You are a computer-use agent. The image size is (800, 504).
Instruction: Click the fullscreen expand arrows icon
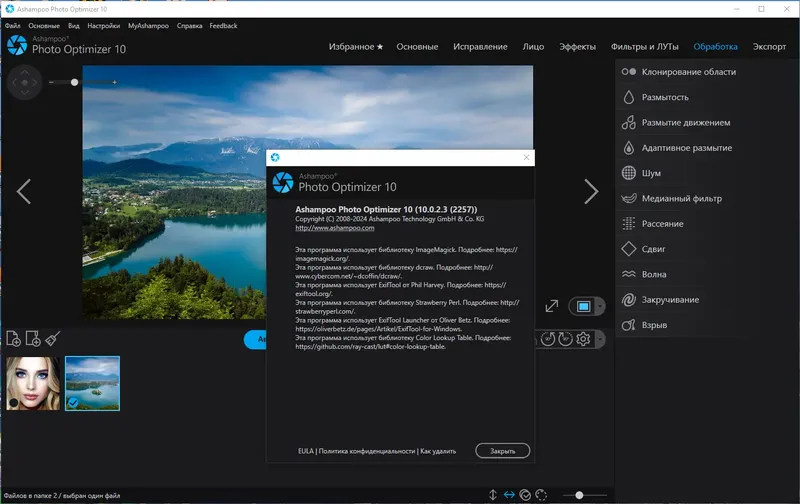point(552,306)
